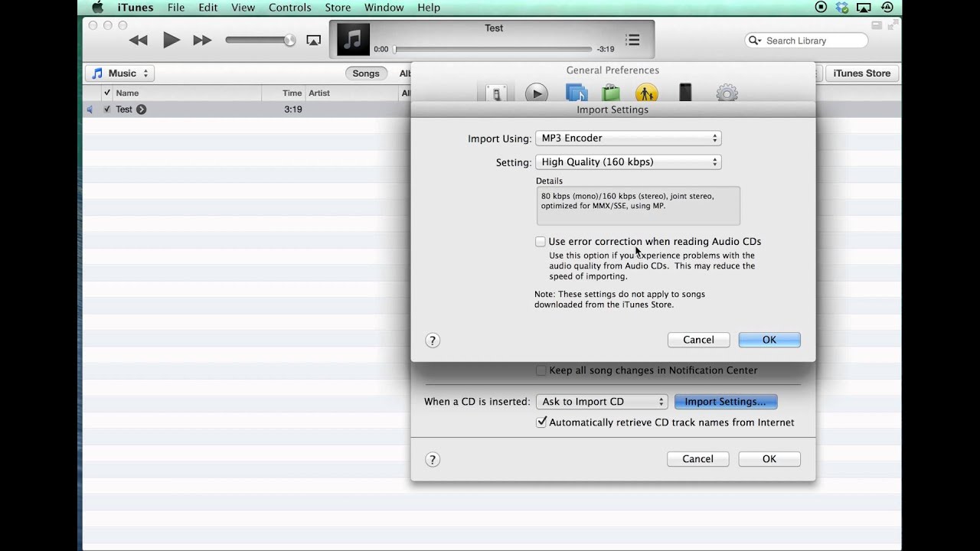Click the rewind previous track button
The height and width of the screenshot is (551, 980).
138,41
